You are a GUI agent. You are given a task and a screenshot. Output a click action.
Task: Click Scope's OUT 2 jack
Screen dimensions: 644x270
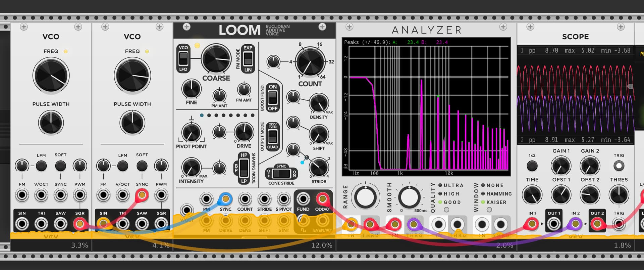pos(597,224)
